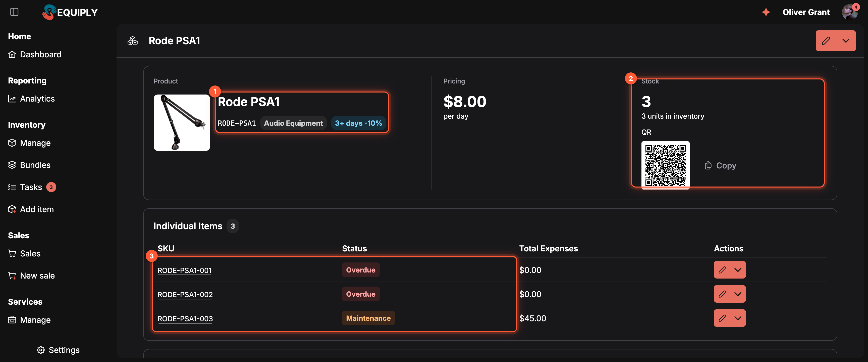Open the RODE-PSA1-001 SKU link

coord(185,270)
